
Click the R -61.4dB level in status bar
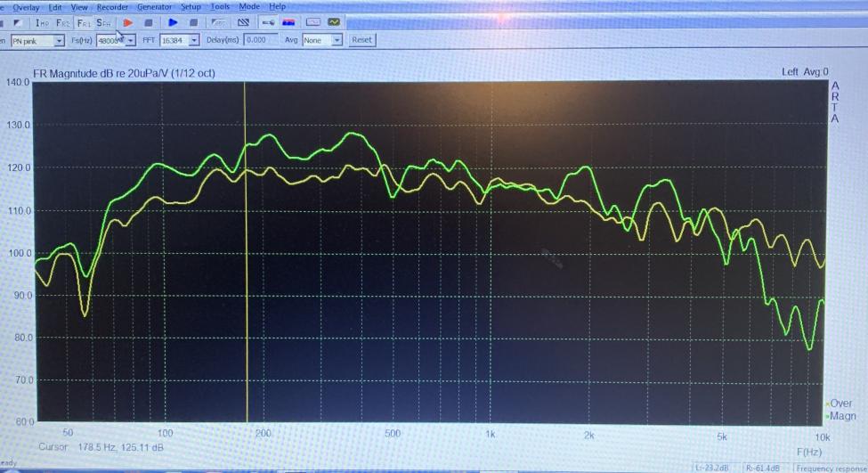[x=763, y=468]
